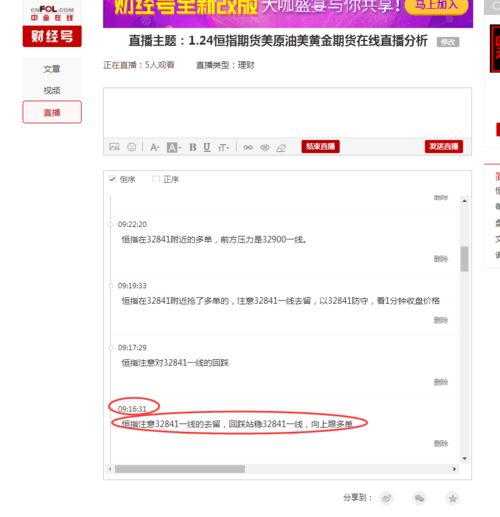Viewport: 500px width, 517px height.
Task: Toggle bold formatting in the editor
Action: 193,147
